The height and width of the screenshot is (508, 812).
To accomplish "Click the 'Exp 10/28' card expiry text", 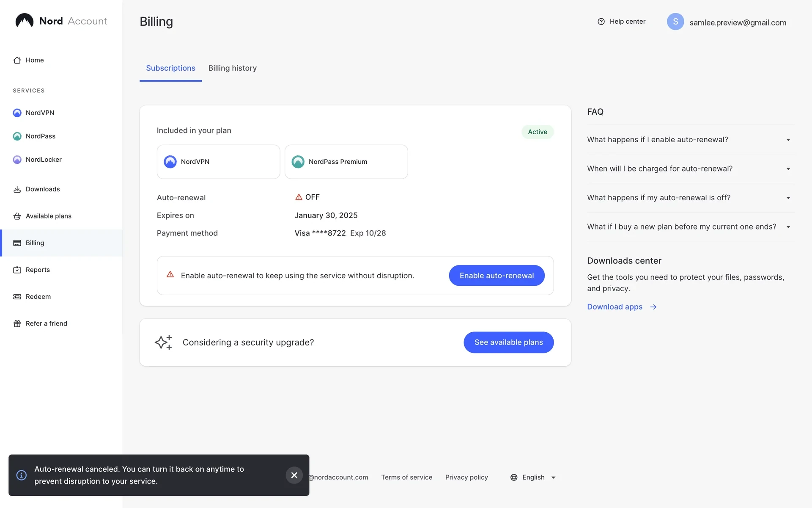I will point(368,233).
